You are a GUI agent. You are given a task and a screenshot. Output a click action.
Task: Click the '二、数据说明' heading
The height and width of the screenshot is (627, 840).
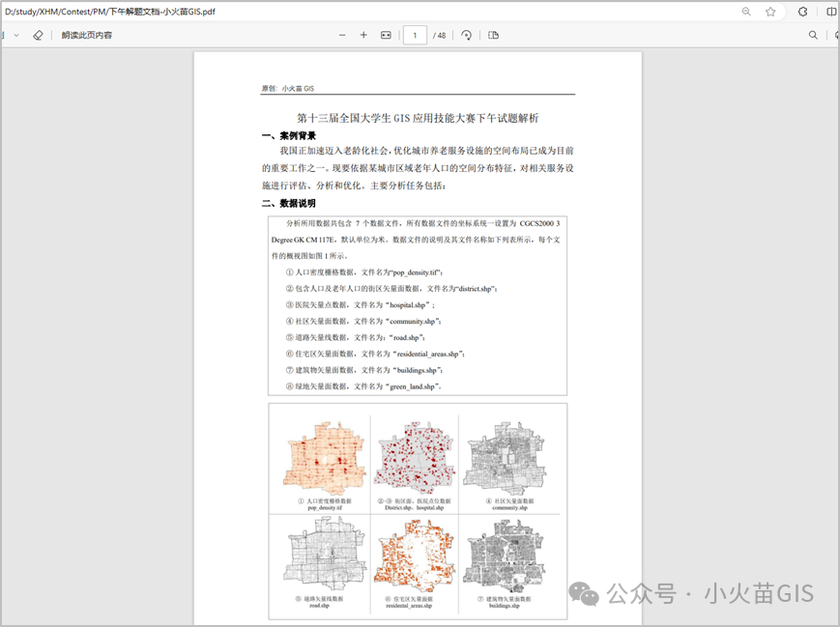tap(289, 204)
